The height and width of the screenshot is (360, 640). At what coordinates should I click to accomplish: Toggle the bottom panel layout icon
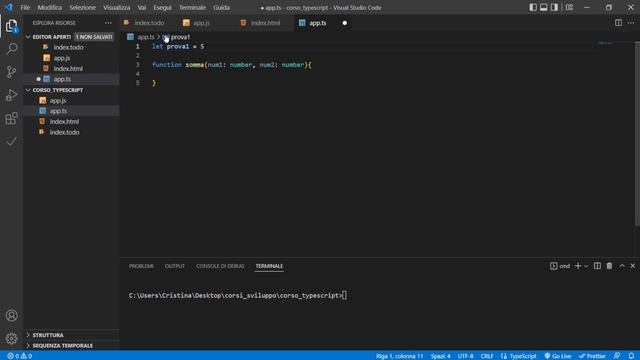tap(544, 7)
